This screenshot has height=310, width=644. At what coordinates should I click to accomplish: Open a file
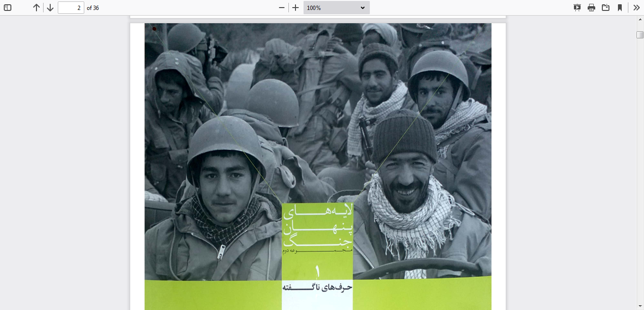(606, 8)
